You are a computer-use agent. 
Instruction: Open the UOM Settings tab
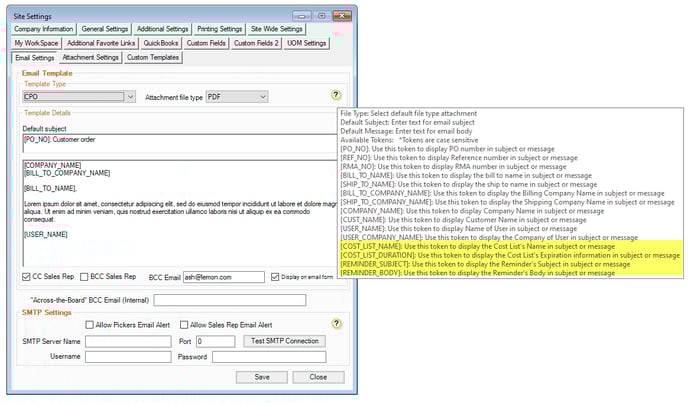pyautogui.click(x=301, y=43)
